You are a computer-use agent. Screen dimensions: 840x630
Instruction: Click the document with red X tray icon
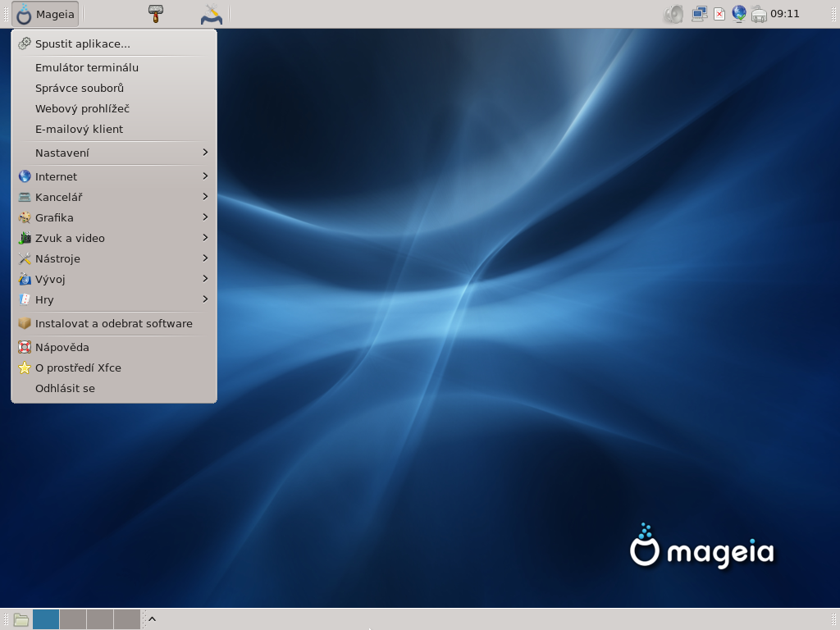(x=719, y=14)
